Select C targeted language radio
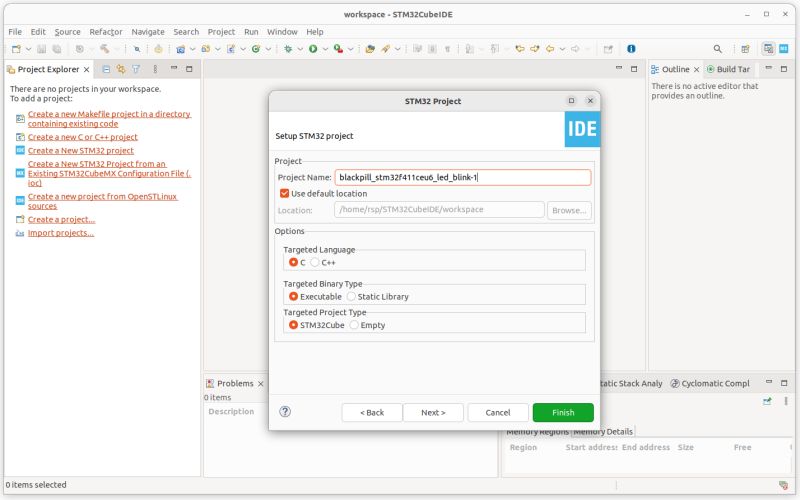 coord(293,262)
